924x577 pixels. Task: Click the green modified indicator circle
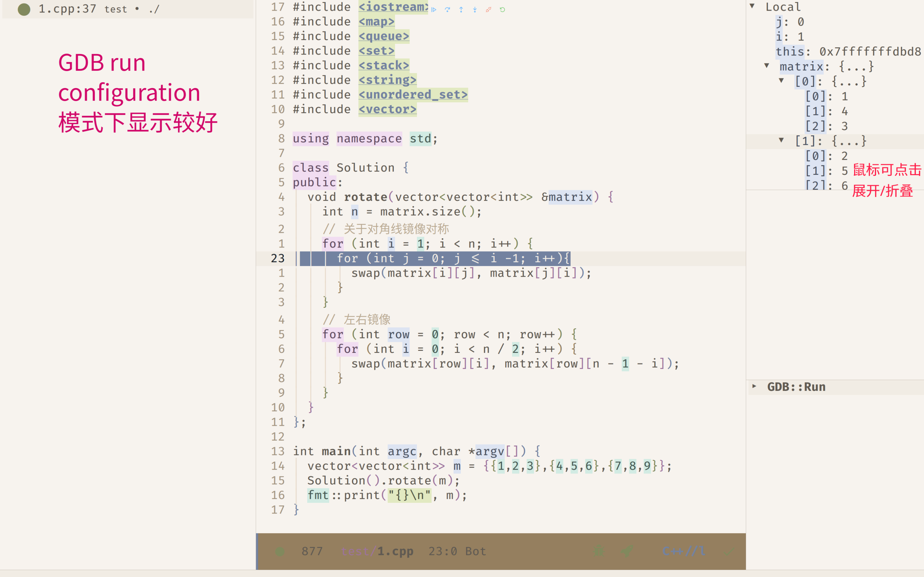click(x=25, y=10)
